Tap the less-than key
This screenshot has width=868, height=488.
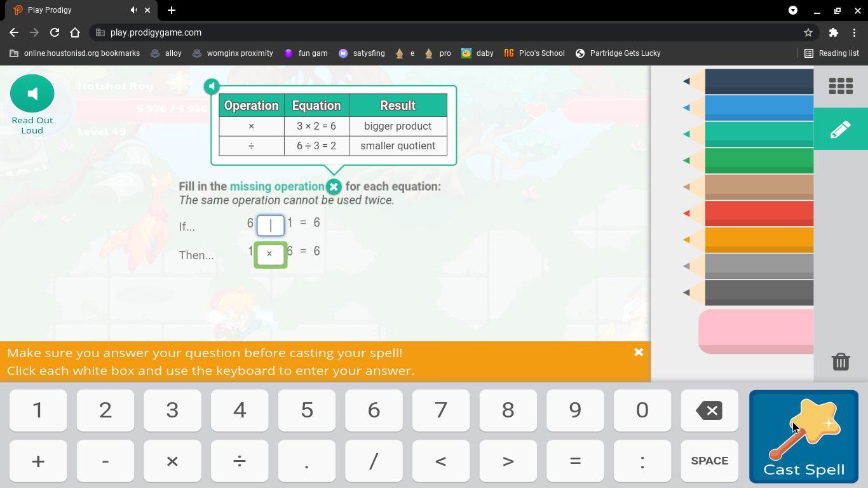(441, 461)
